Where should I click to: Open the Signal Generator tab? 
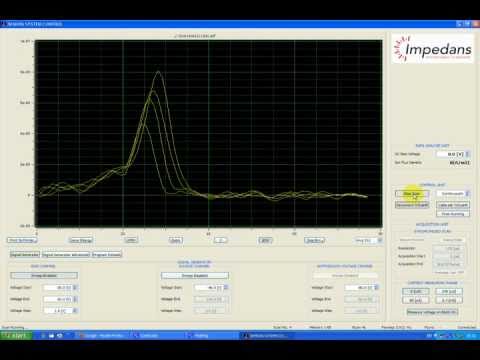point(25,254)
